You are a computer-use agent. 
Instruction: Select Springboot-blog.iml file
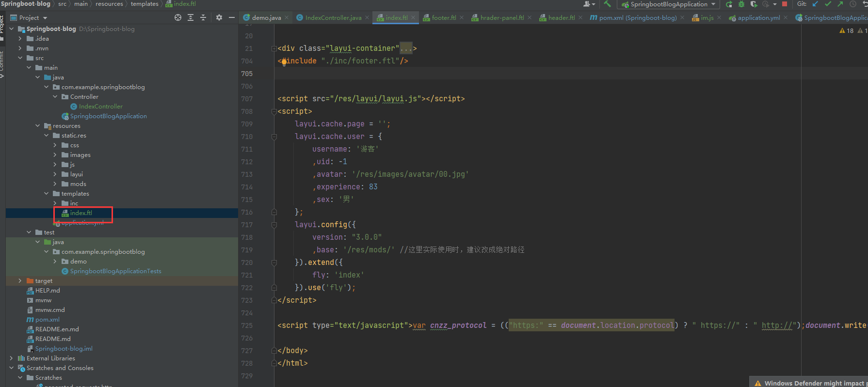(64, 349)
